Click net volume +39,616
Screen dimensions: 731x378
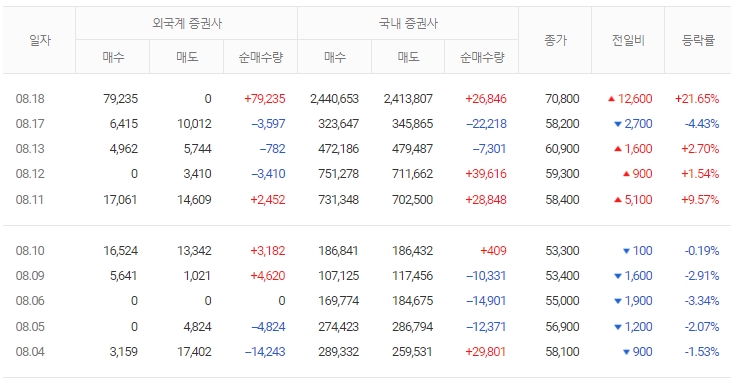point(486,174)
